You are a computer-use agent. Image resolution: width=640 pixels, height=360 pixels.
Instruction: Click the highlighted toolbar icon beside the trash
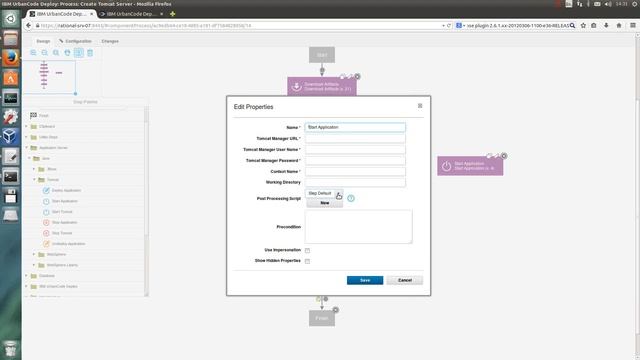(x=79, y=53)
